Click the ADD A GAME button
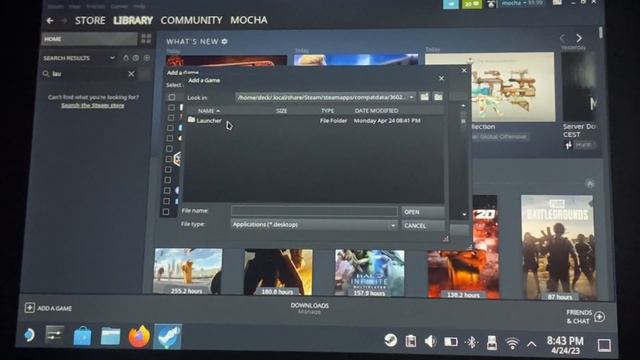The width and height of the screenshot is (640, 360). (x=48, y=308)
